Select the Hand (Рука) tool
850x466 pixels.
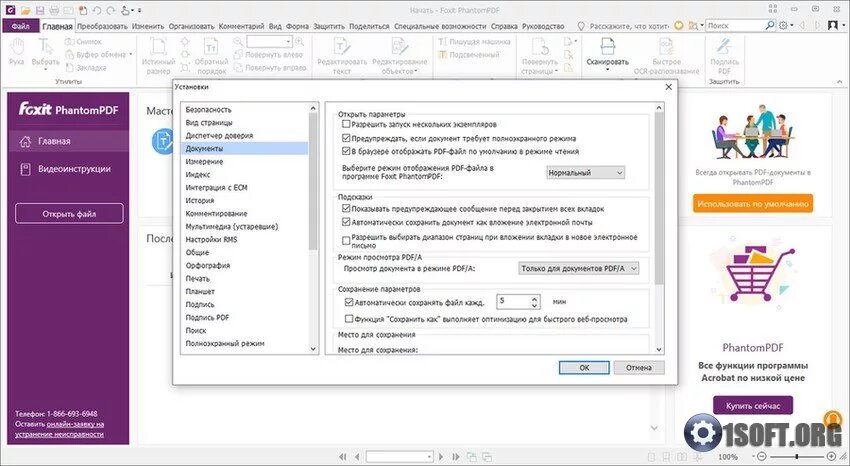coord(17,53)
